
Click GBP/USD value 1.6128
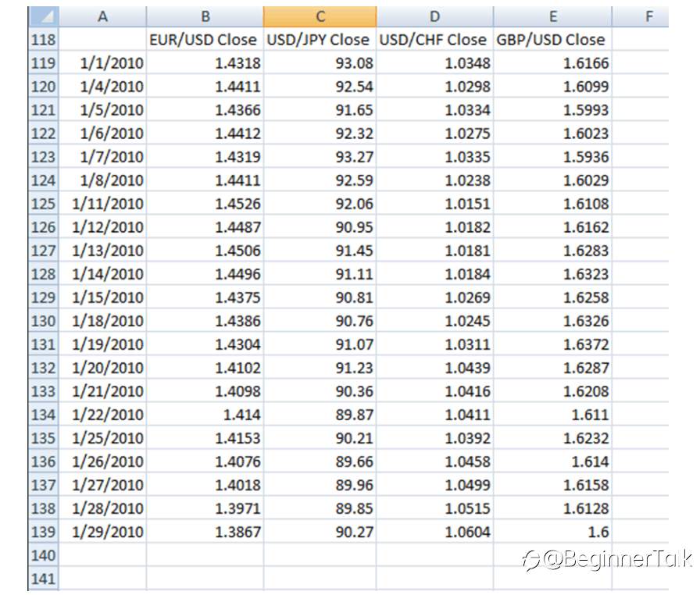coord(552,508)
